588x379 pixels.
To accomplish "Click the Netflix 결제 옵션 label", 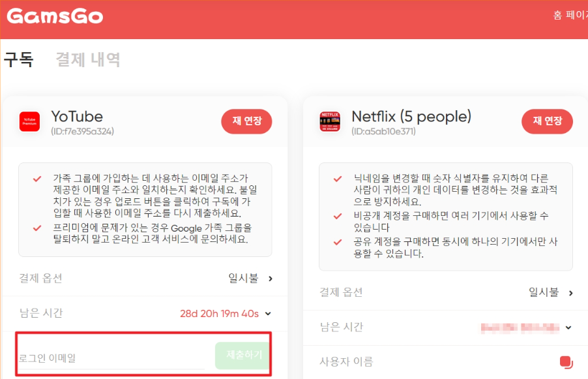I will (341, 293).
